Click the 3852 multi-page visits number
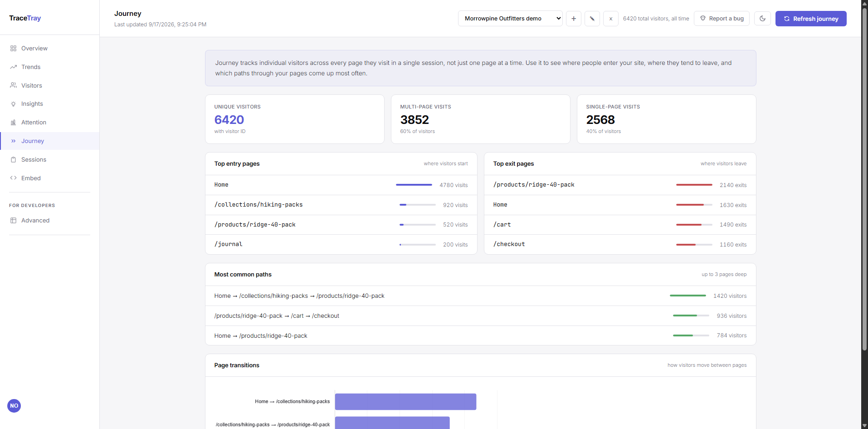Image resolution: width=868 pixels, height=429 pixels. tap(414, 120)
